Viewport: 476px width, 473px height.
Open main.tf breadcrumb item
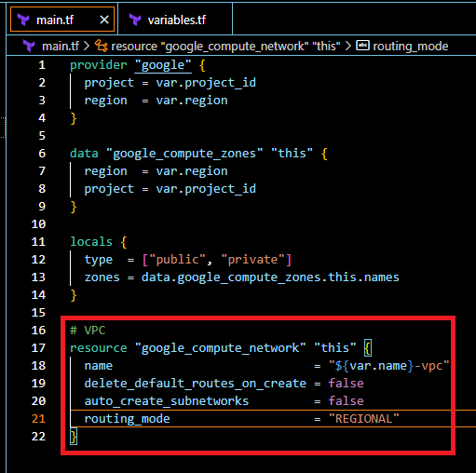click(61, 47)
